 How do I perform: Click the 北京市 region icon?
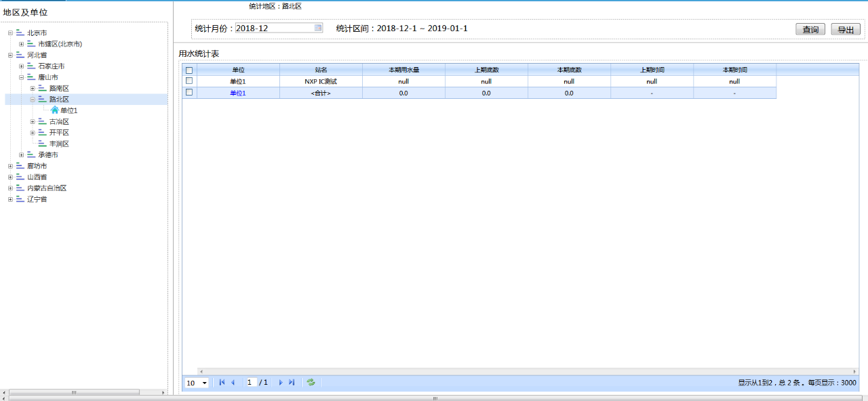[x=20, y=33]
